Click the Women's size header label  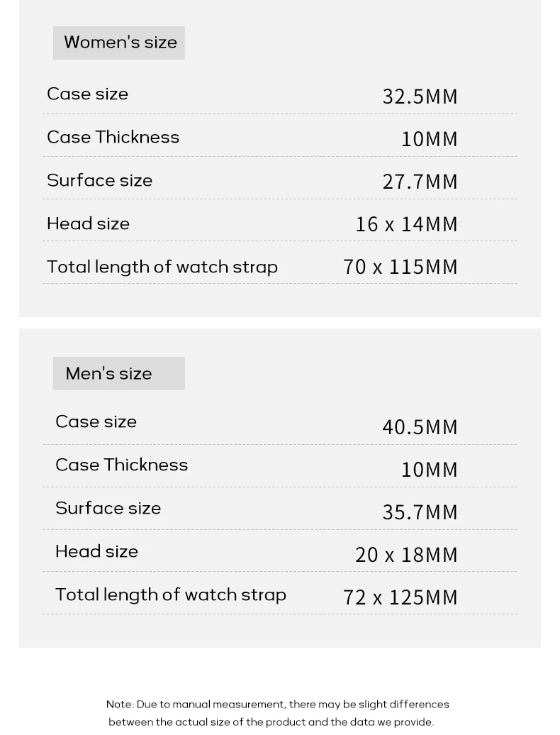[x=119, y=43]
